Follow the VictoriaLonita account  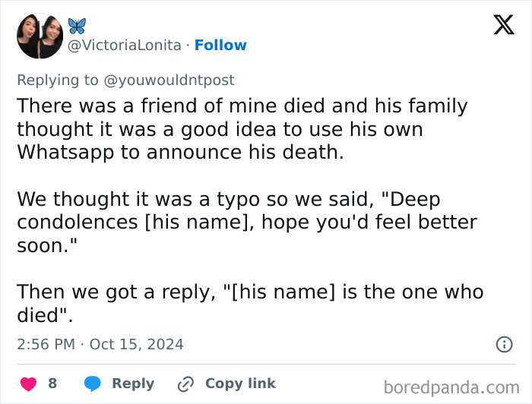coord(220,45)
